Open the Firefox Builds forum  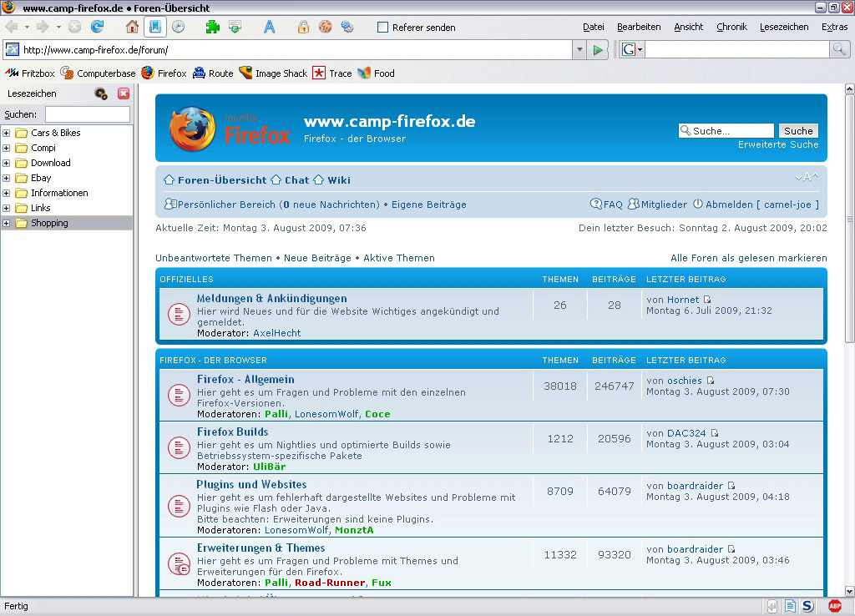233,432
